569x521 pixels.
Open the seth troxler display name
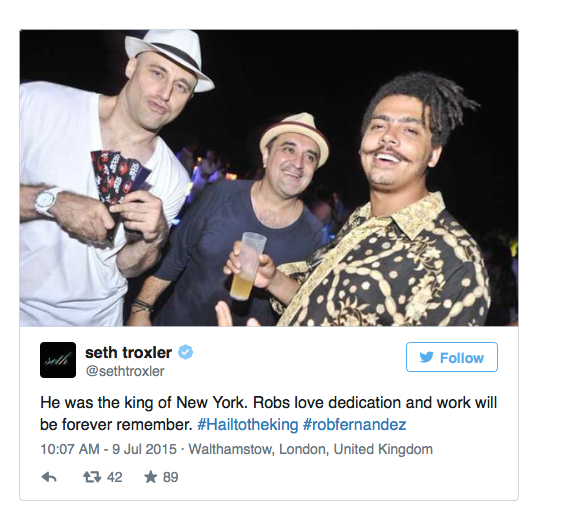128,352
